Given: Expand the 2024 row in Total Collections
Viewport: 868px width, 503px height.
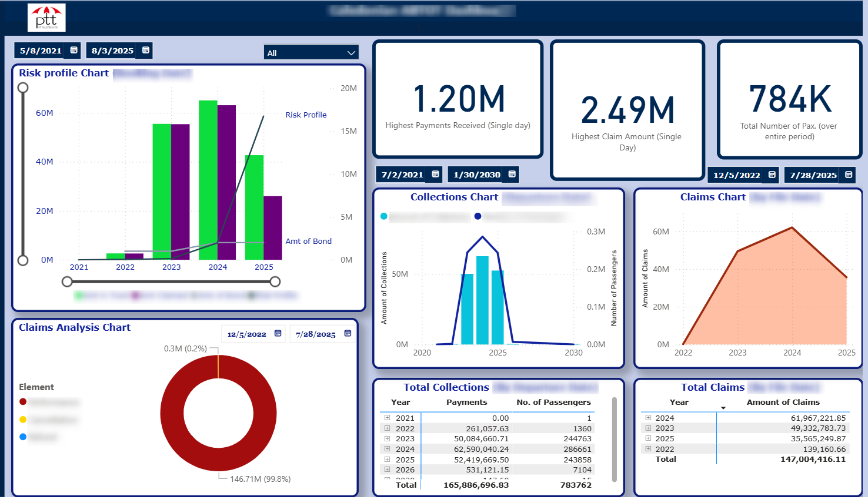Looking at the screenshot, I should pyautogui.click(x=388, y=449).
